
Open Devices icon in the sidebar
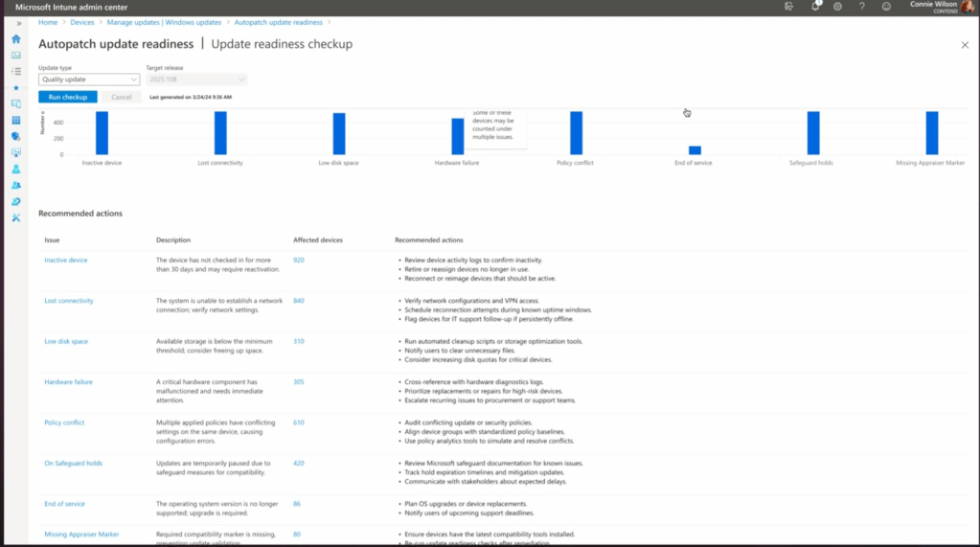tap(16, 104)
